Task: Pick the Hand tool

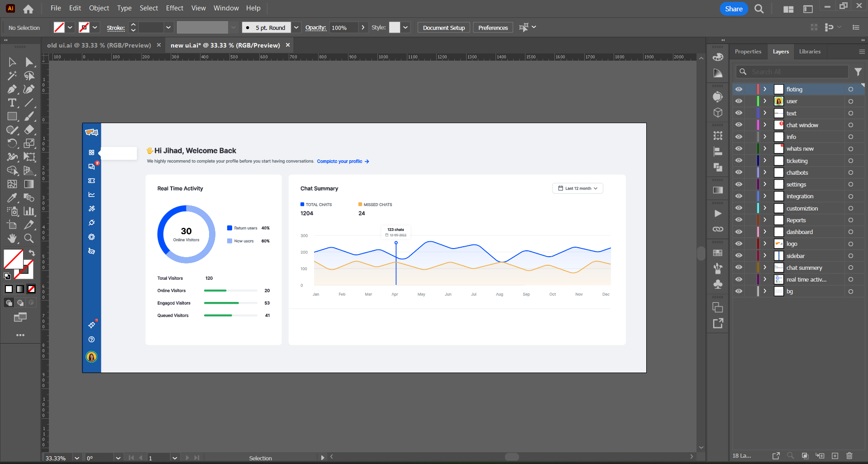Action: [12, 238]
